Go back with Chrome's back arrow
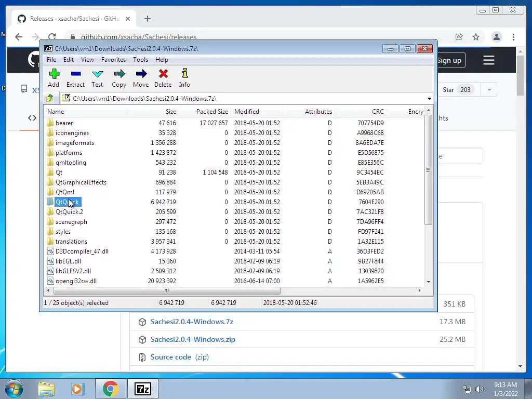532x399 pixels. pos(19,37)
